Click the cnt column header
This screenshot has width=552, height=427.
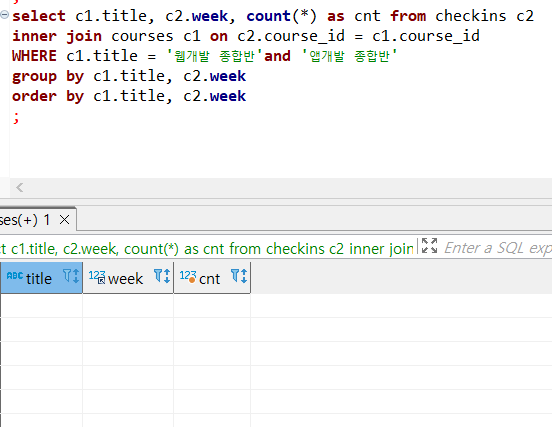click(212, 278)
